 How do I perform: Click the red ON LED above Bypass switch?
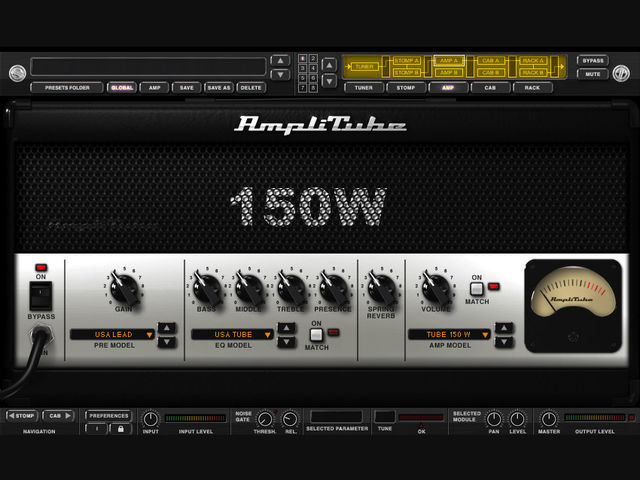click(x=41, y=267)
